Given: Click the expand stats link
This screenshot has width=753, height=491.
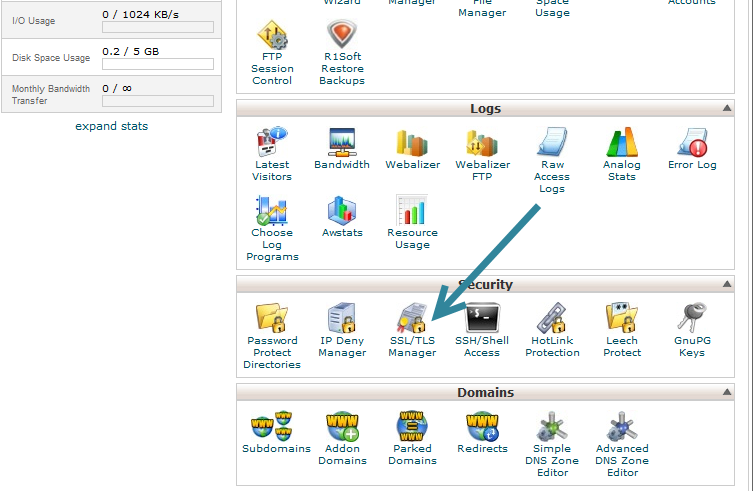Looking at the screenshot, I should (112, 126).
